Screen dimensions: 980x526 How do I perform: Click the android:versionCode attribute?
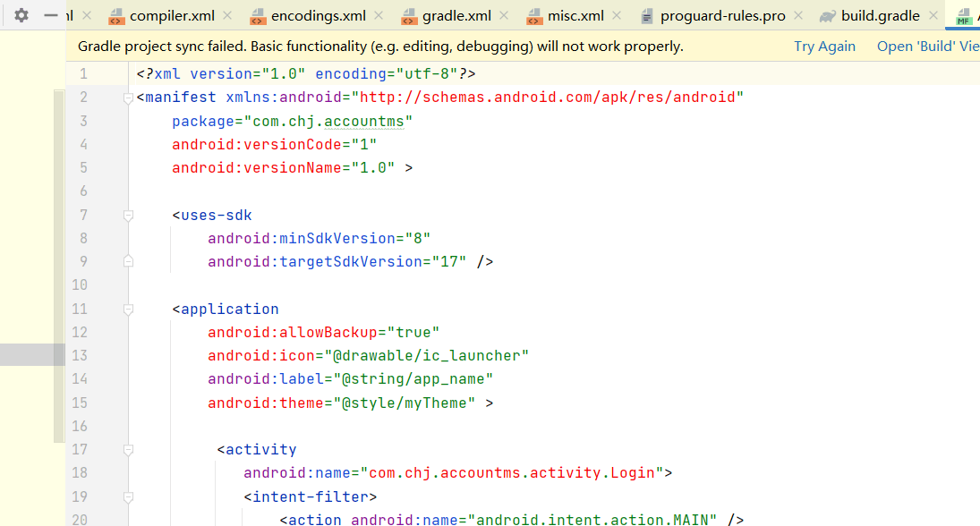pyautogui.click(x=257, y=144)
